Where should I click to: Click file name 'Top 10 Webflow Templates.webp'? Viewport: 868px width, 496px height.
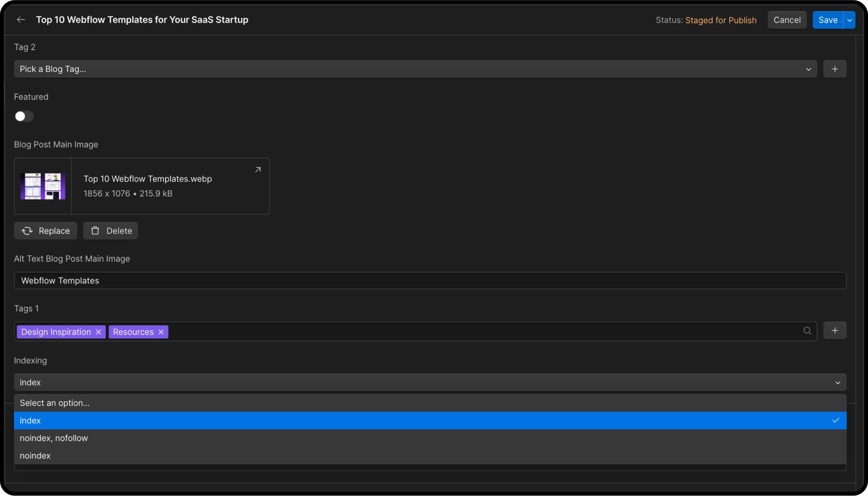[147, 179]
